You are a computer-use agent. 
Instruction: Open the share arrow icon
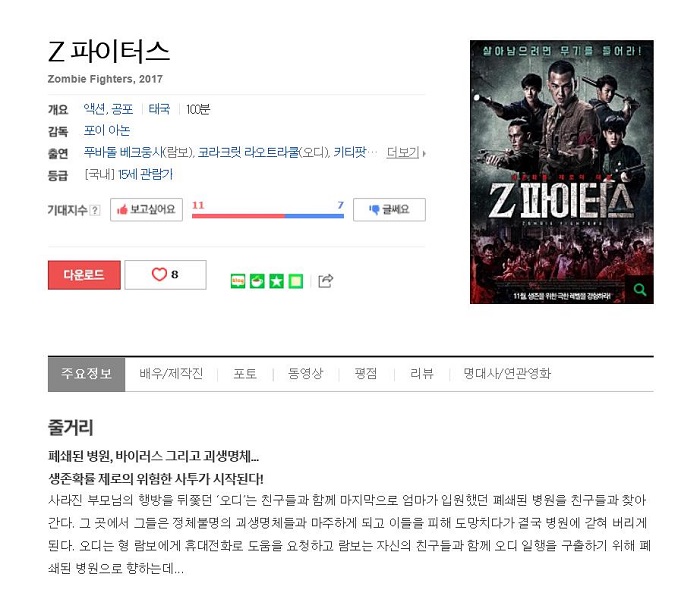325,281
